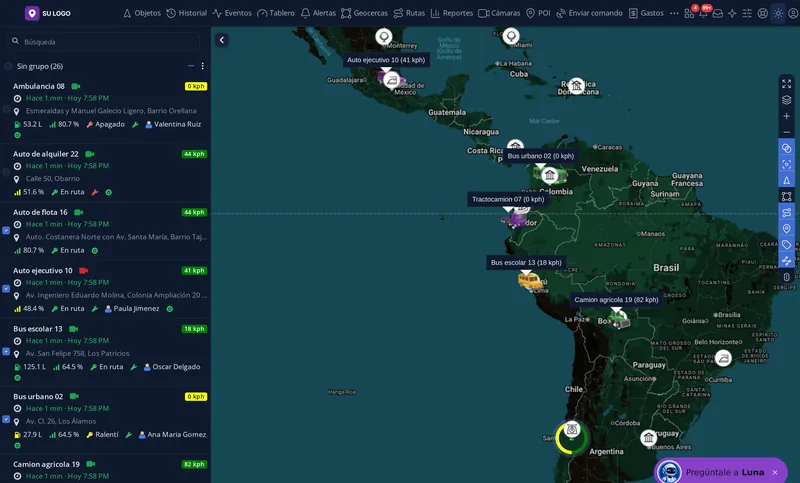800x483 pixels.
Task: Open the Gastos section
Action: pyautogui.click(x=646, y=13)
